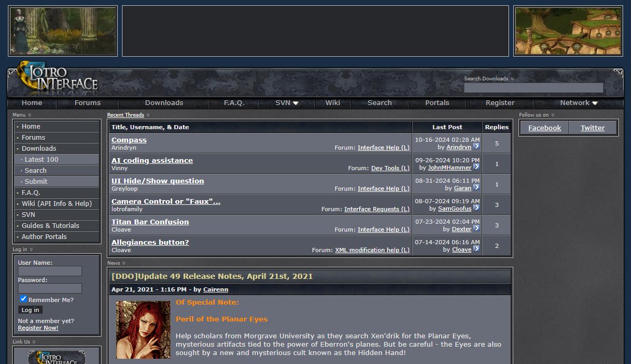Select Submit under Downloads in sidebar
Viewport: 631px width, 364px height.
[57, 181]
